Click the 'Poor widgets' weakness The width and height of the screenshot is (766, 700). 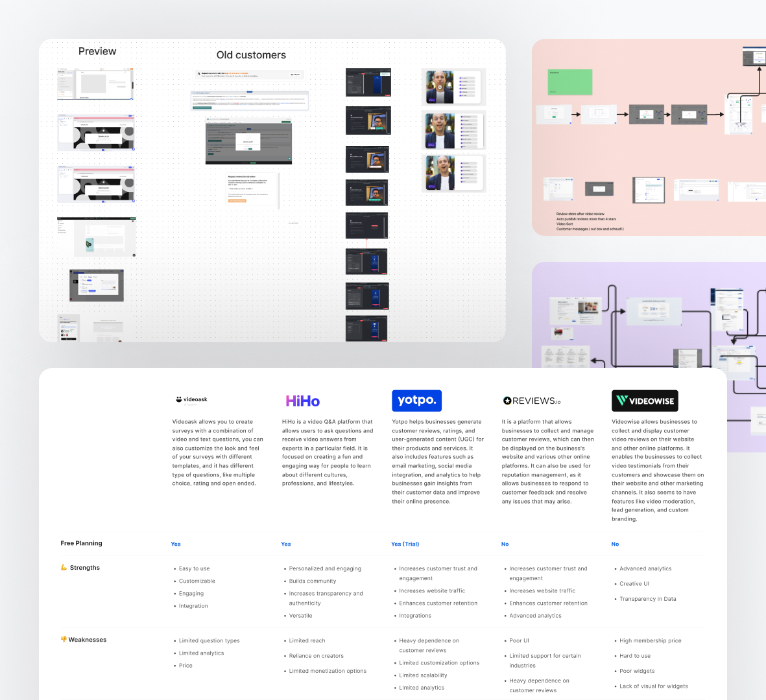pyautogui.click(x=636, y=671)
